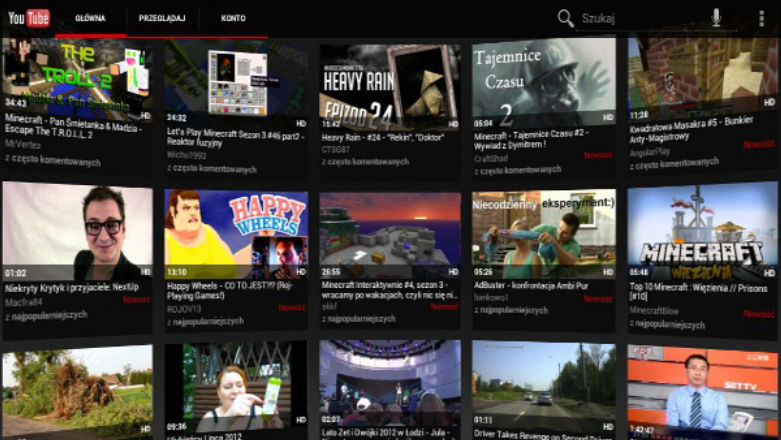Open the Tajemnice Czasu 2 thumbnail
Image resolution: width=781 pixels, height=440 pixels.
(544, 83)
